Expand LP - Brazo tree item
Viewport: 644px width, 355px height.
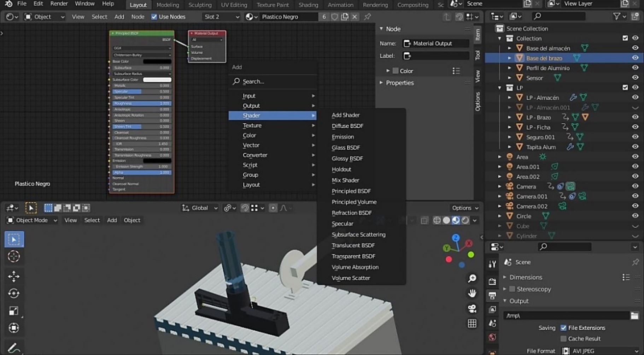(510, 117)
